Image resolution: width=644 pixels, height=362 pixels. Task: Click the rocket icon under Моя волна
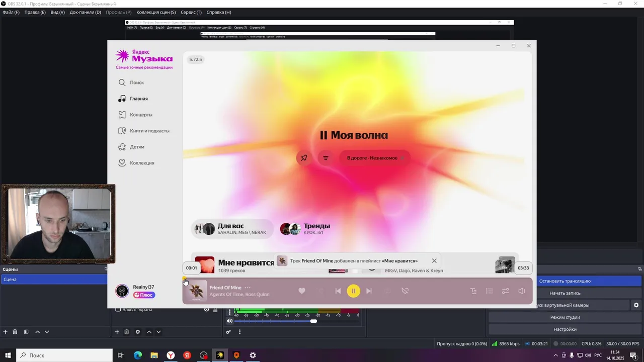coord(304,158)
